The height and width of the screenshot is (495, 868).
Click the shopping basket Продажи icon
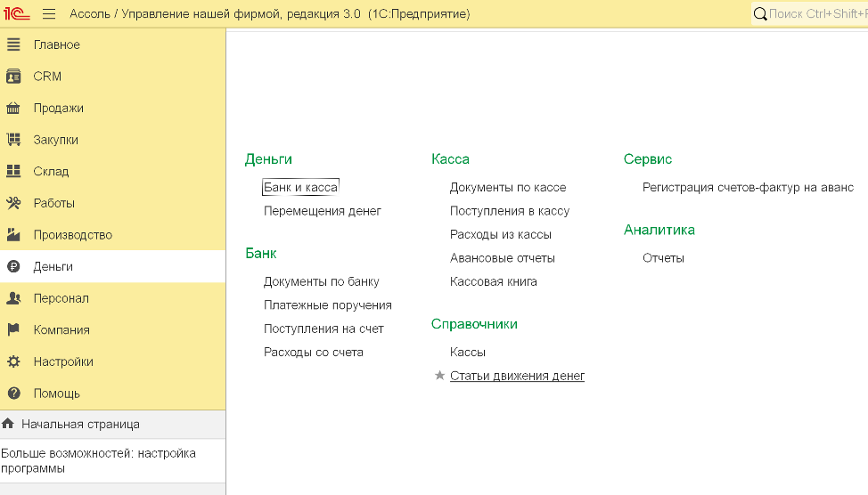pos(13,108)
